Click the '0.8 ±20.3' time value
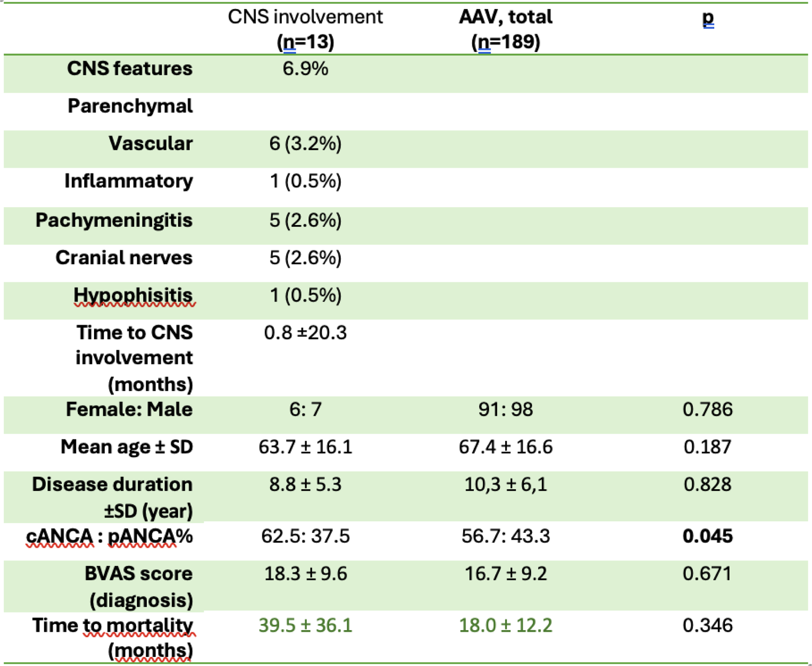This screenshot has height=666, width=812. 305,333
